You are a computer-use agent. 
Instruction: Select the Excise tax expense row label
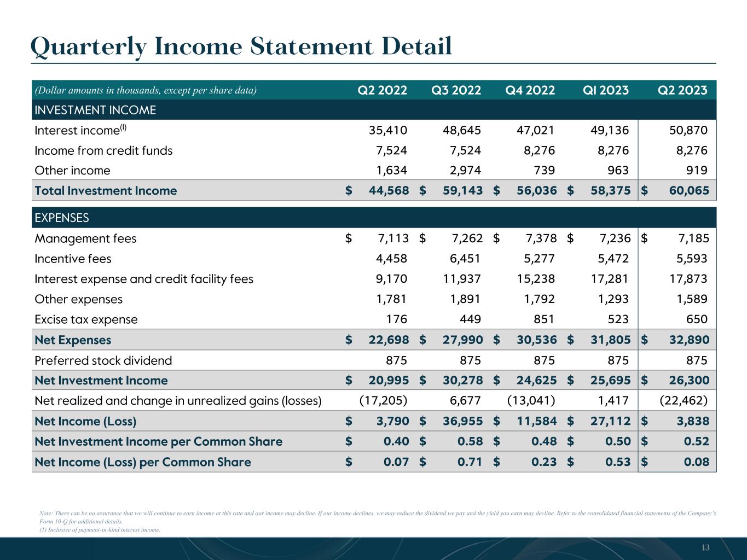pos(86,320)
